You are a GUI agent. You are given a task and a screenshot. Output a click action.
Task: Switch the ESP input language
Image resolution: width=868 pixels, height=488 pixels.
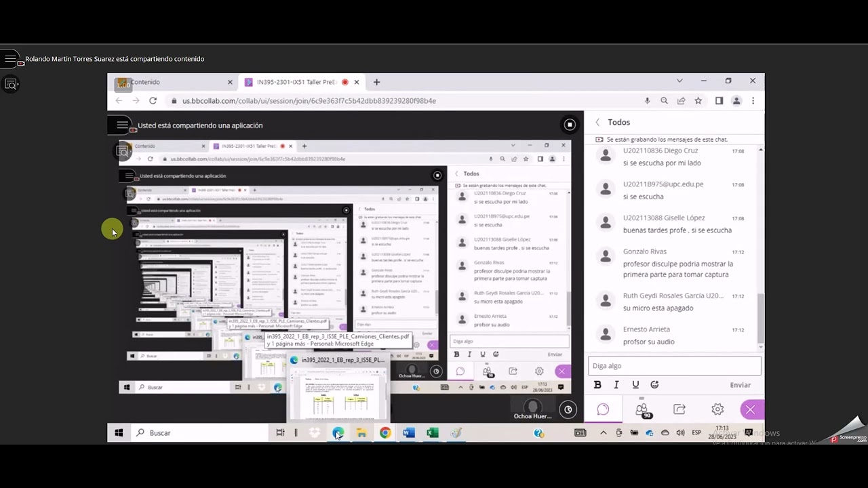pyautogui.click(x=696, y=432)
